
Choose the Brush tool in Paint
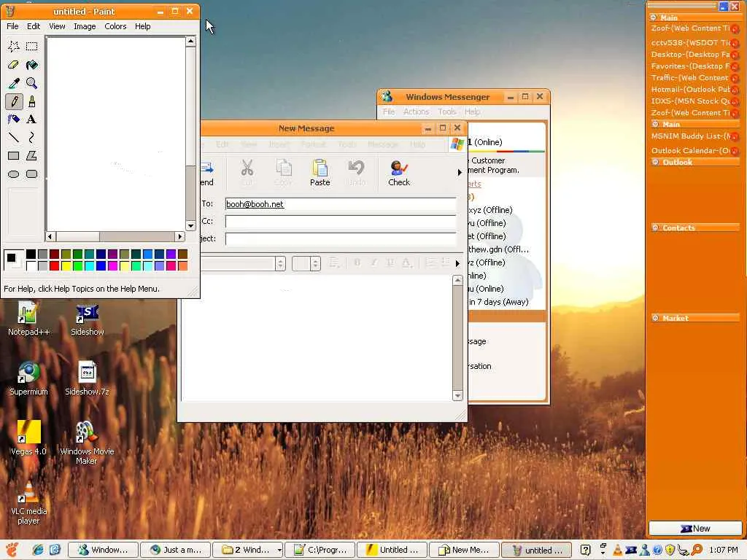tap(32, 101)
